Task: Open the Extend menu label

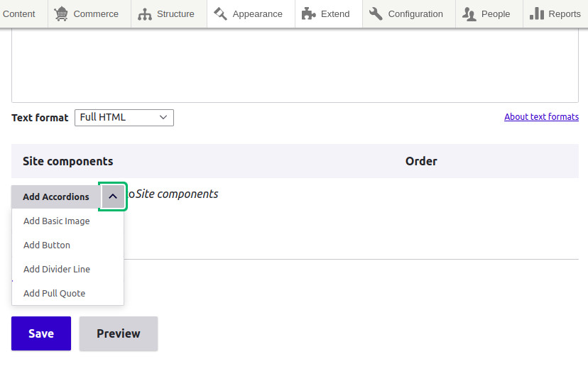Action: [335, 14]
